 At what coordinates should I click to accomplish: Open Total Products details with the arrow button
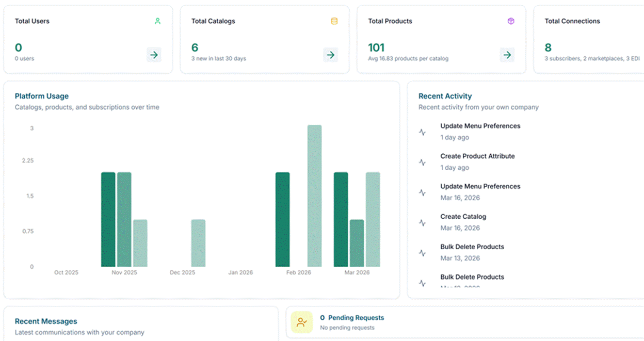tap(508, 55)
